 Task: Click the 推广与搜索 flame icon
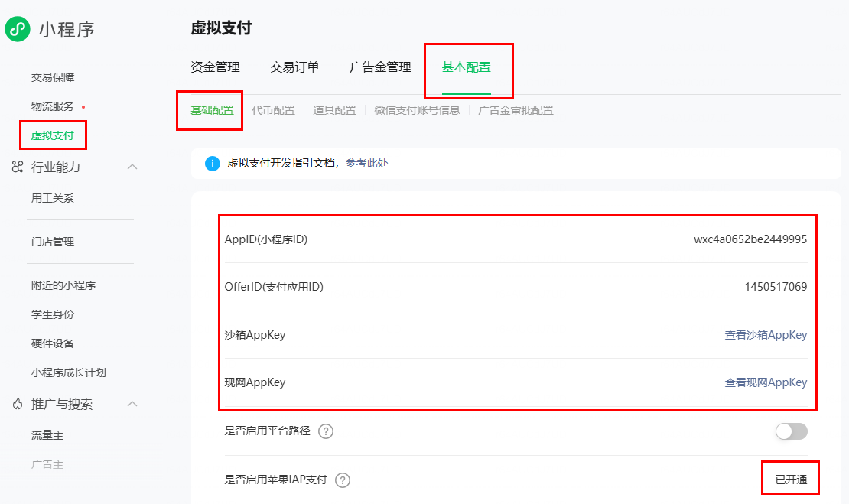(x=18, y=404)
